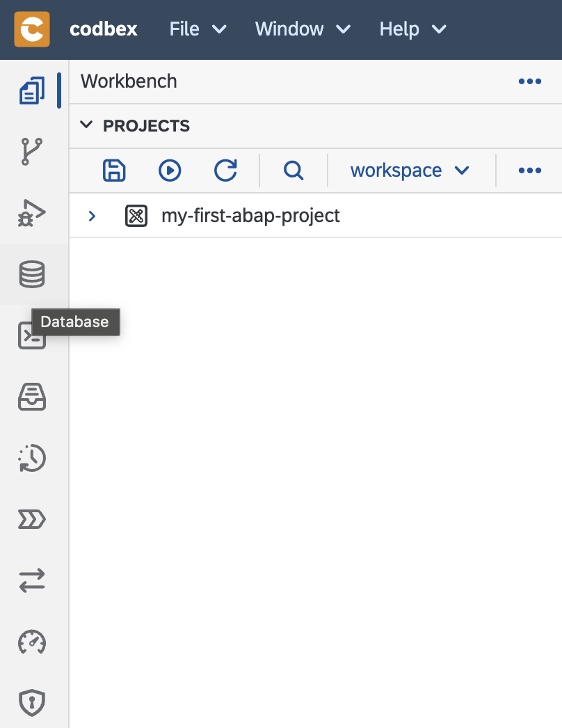
Task: Expand the my-first-abap-project tree node
Action: click(x=92, y=216)
